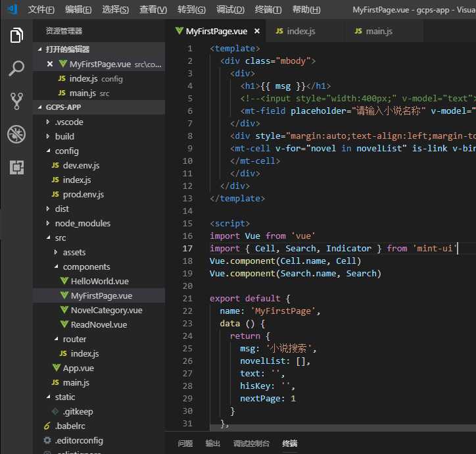Expand the assets folder
This screenshot has height=454, width=476.
point(56,252)
